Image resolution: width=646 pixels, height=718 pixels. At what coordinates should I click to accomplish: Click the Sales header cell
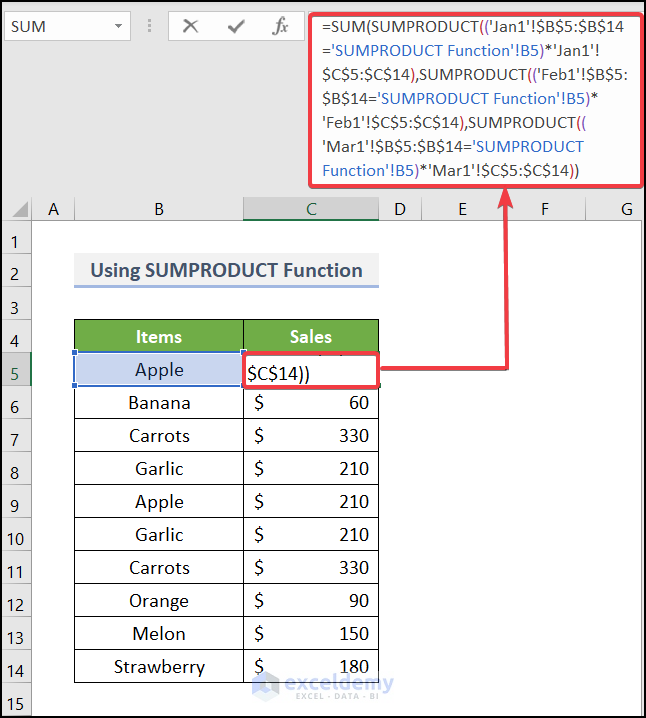(x=311, y=337)
